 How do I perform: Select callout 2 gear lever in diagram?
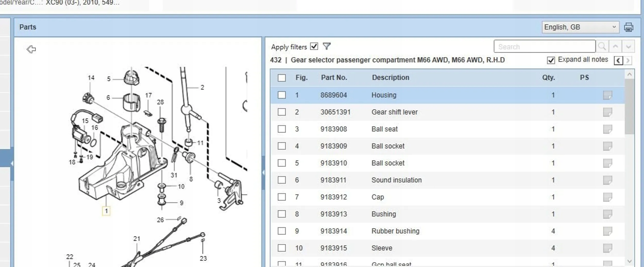[202, 88]
